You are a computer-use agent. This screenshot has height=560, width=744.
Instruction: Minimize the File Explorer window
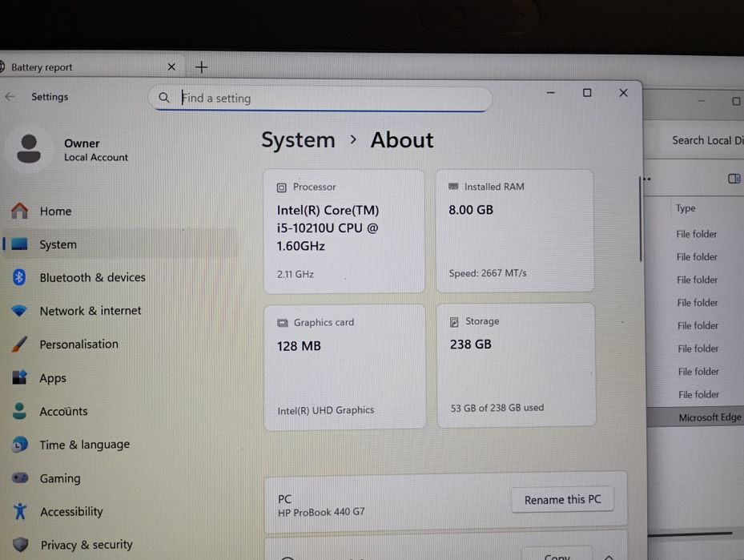(x=702, y=101)
